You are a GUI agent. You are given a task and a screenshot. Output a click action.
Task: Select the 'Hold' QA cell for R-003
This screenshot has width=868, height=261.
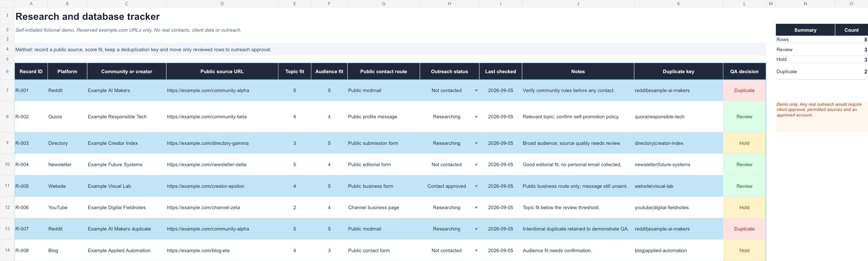[744, 143]
